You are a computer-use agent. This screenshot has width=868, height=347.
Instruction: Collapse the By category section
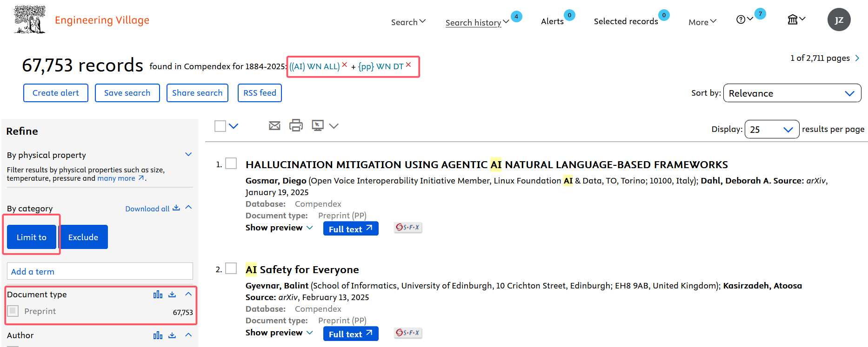click(x=188, y=207)
